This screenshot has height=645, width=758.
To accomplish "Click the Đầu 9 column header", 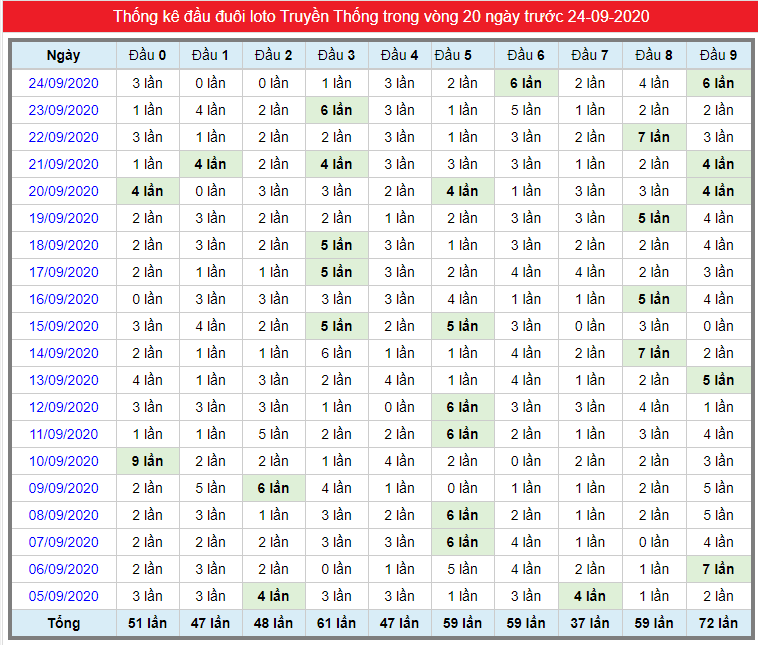I will [718, 56].
